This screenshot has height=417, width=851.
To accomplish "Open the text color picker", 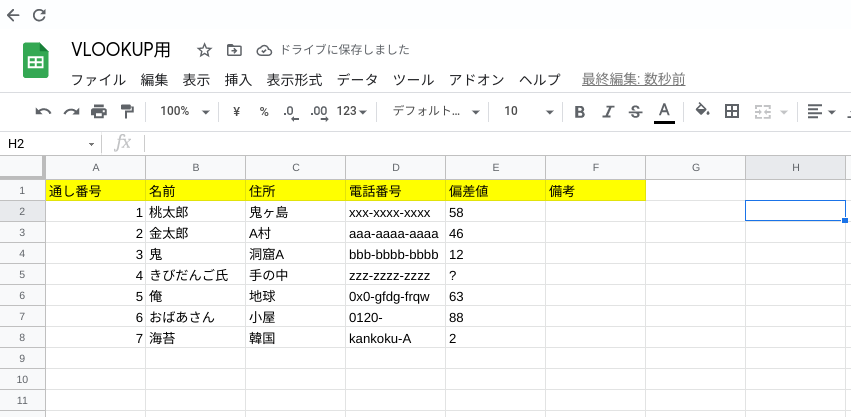I will (664, 112).
